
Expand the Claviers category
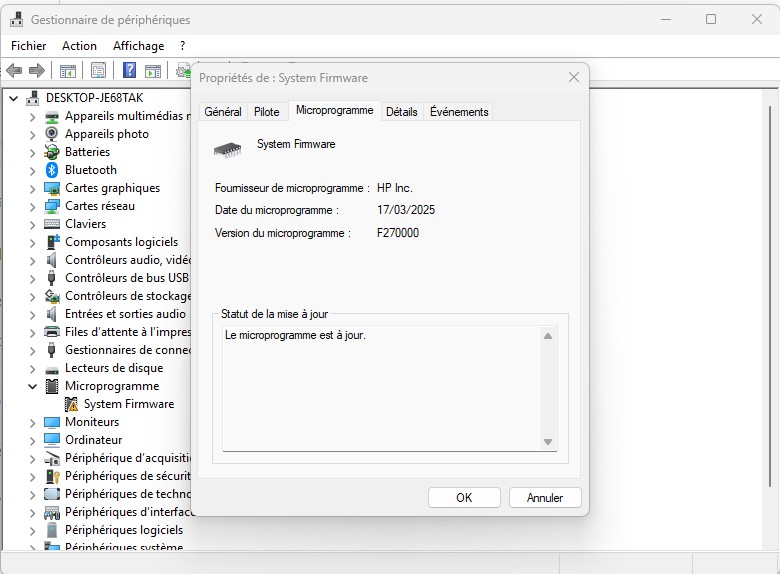tap(32, 225)
